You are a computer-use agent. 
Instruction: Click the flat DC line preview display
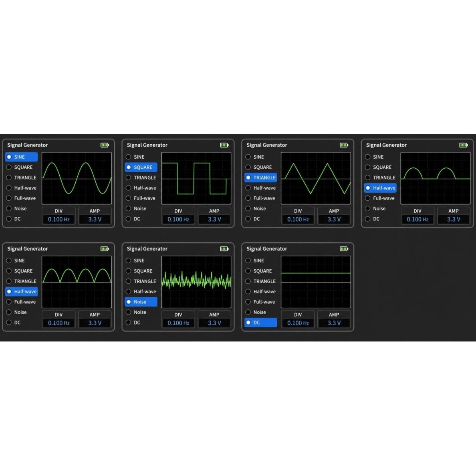point(316,282)
